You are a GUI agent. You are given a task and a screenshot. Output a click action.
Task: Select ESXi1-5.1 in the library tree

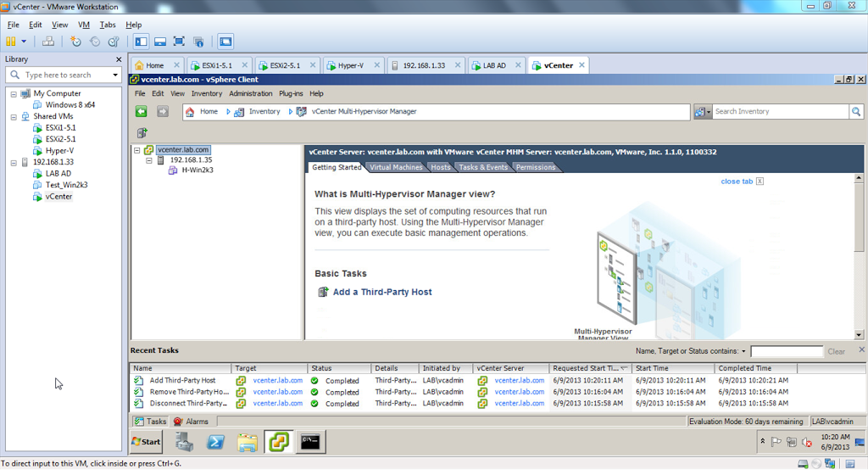click(60, 128)
